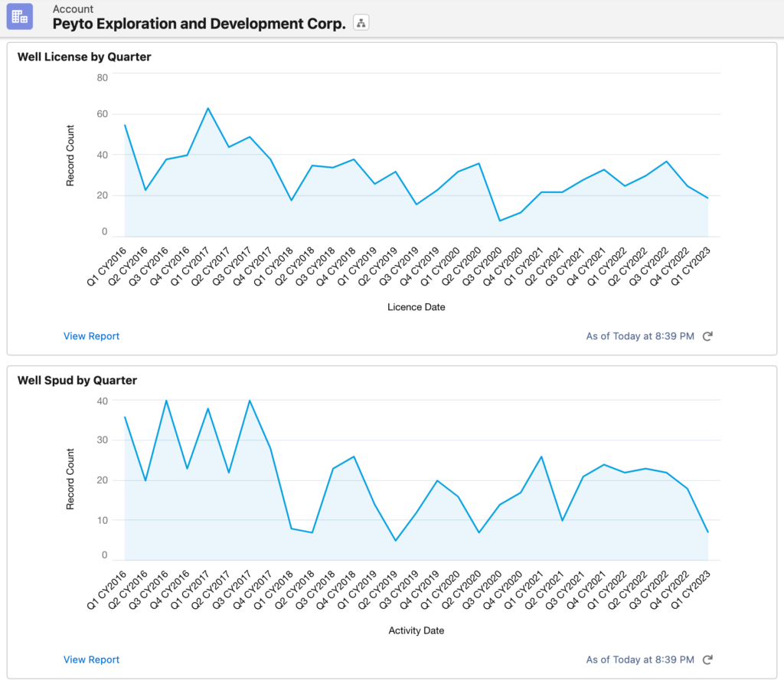The width and height of the screenshot is (784, 684).
Task: Click the Q2 CY2019 low point in Well Spud chart
Action: 396,541
